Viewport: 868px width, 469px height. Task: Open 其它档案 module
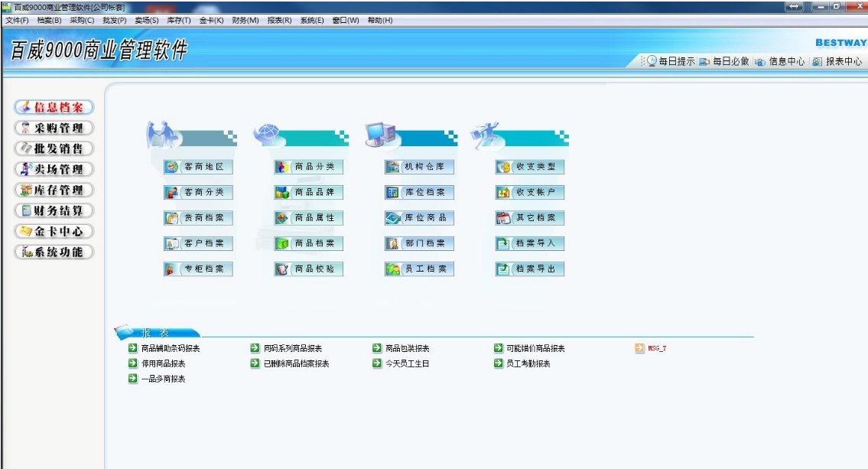point(530,217)
